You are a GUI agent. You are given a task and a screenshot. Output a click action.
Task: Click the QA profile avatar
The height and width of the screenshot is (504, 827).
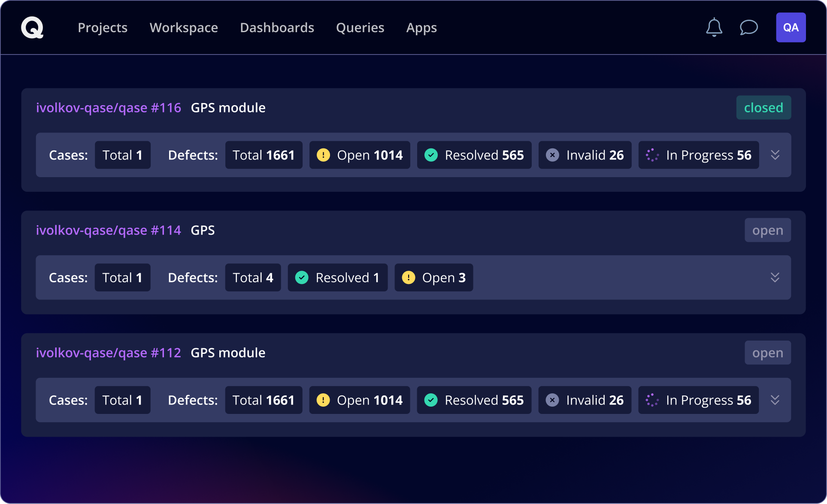click(791, 27)
